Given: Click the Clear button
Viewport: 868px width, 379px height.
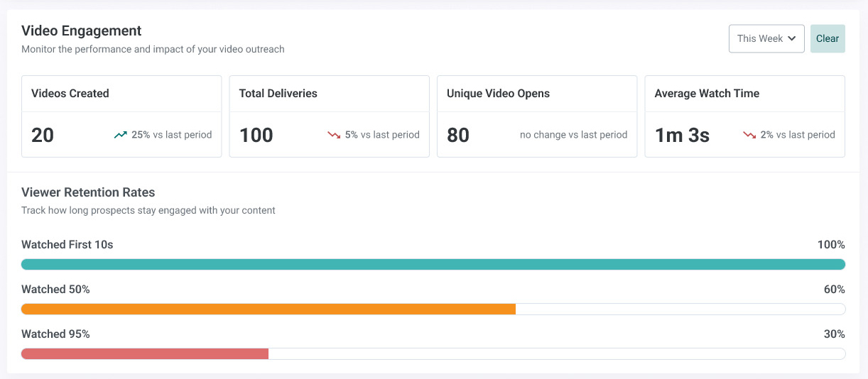Looking at the screenshot, I should (x=828, y=38).
